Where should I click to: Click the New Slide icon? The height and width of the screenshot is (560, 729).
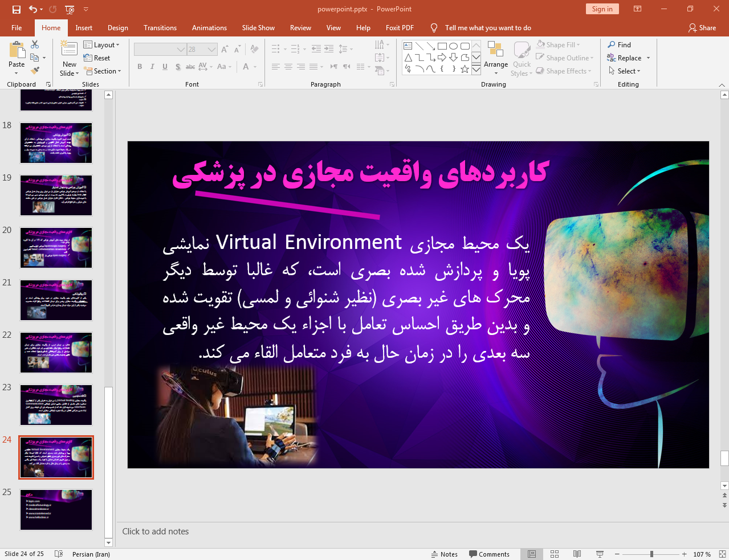point(69,49)
